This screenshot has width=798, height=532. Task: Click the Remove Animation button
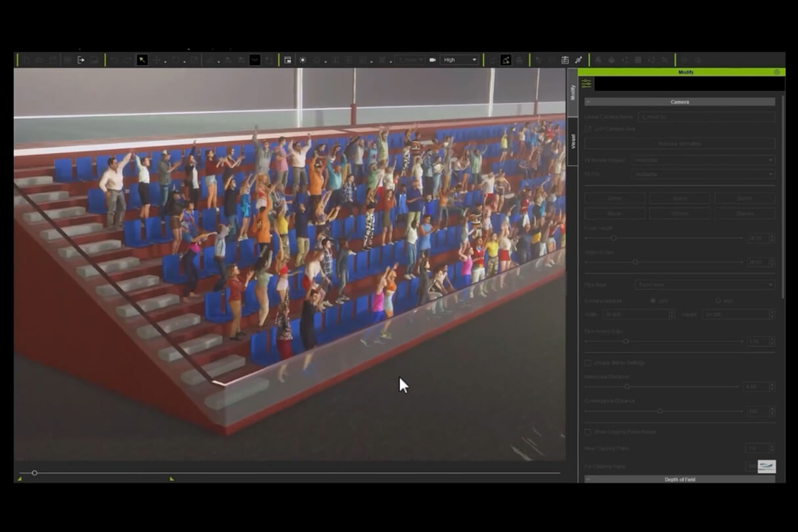[x=680, y=143]
